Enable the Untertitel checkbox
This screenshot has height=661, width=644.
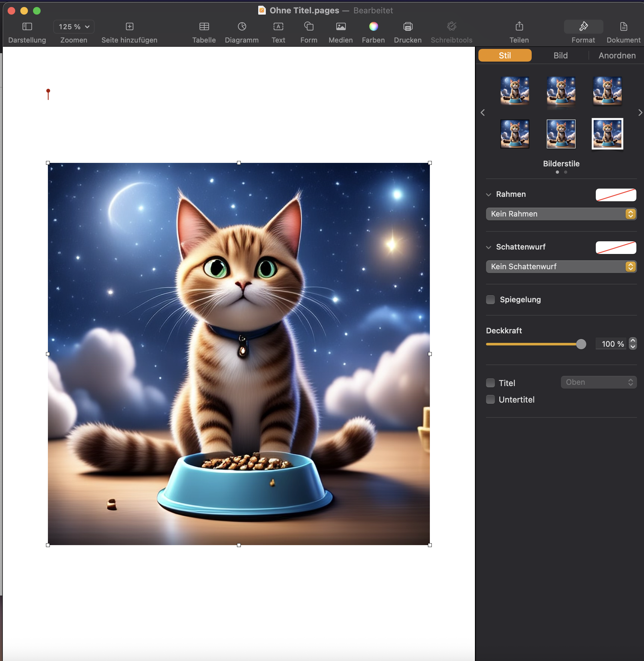(x=490, y=399)
